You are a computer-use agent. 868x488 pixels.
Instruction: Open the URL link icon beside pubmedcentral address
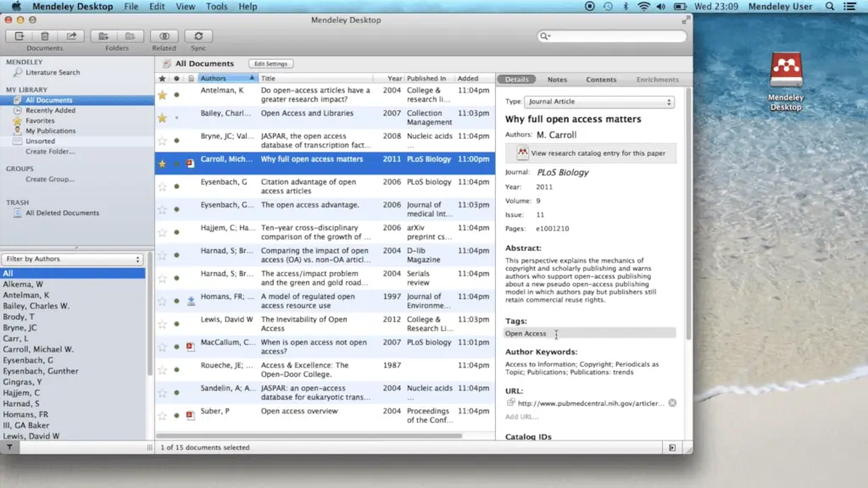(510, 402)
